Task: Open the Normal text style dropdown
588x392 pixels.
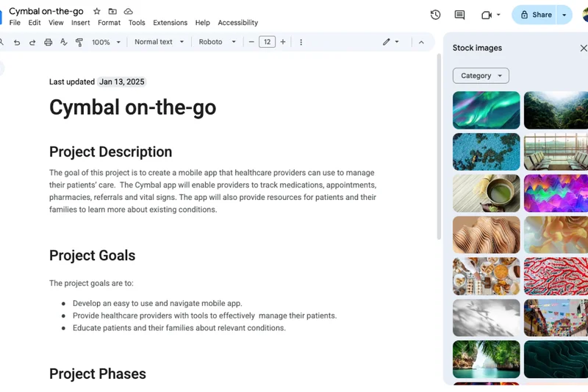Action: coord(159,42)
